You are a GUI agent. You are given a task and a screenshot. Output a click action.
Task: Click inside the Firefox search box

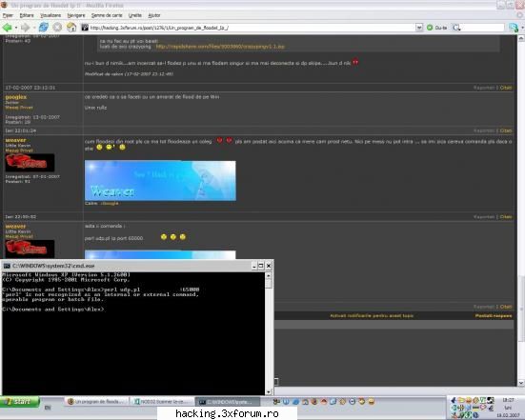(x=482, y=28)
